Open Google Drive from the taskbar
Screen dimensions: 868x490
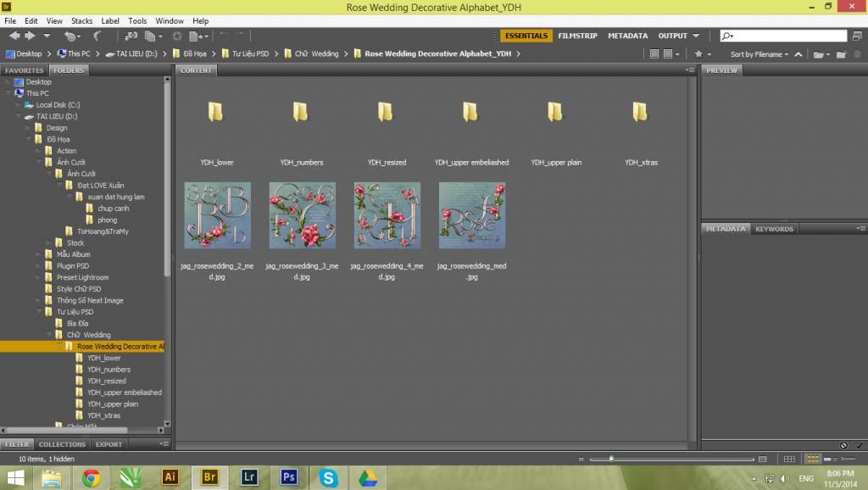tap(368, 477)
